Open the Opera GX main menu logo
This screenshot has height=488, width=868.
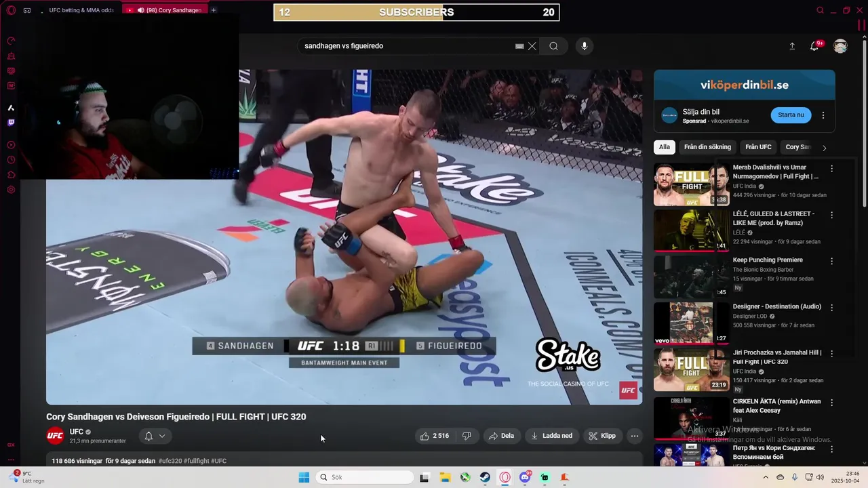(x=11, y=10)
